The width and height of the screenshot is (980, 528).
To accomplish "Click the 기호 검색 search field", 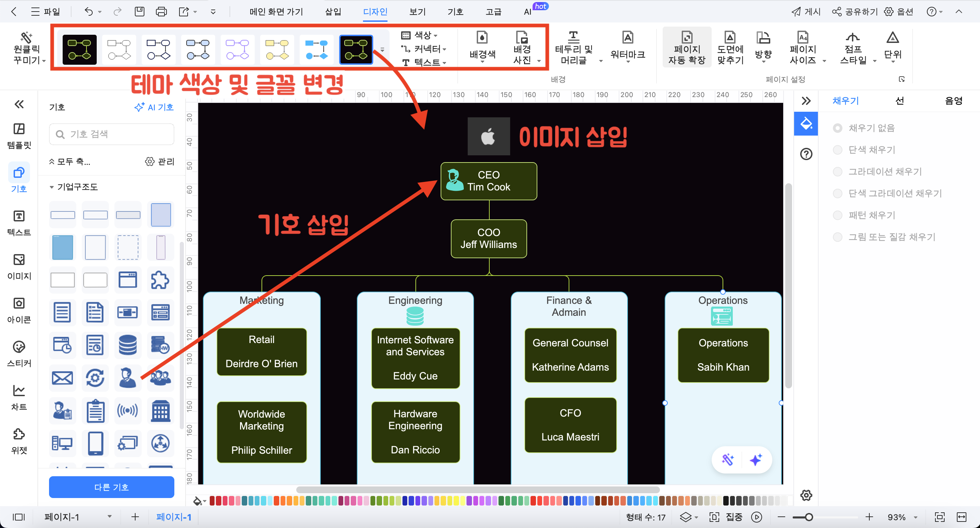I will pos(111,134).
